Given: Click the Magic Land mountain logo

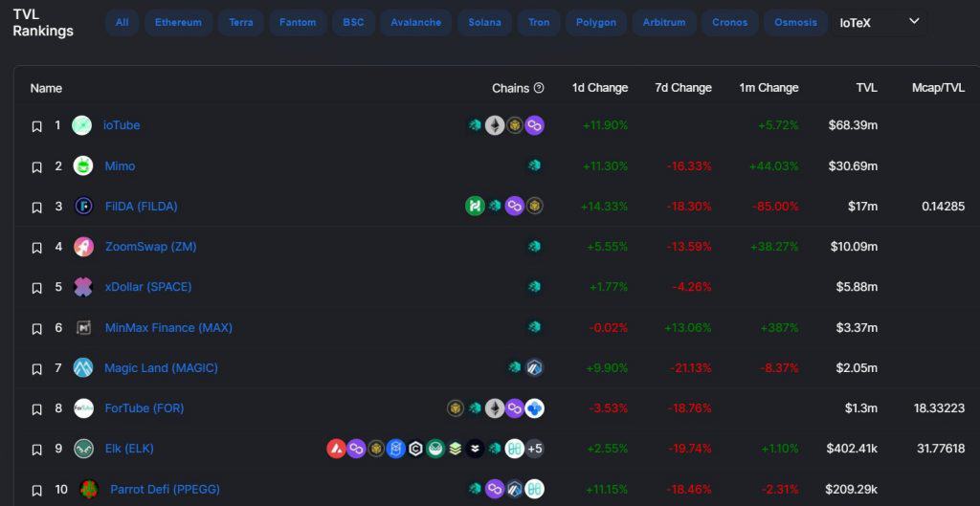Looking at the screenshot, I should (83, 367).
